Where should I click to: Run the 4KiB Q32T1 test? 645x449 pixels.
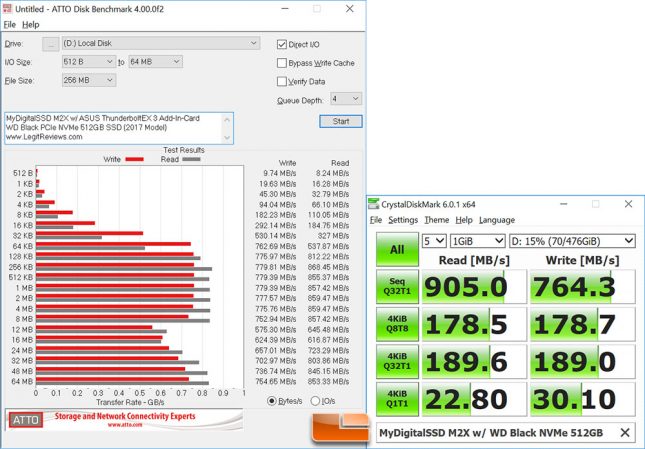click(397, 361)
